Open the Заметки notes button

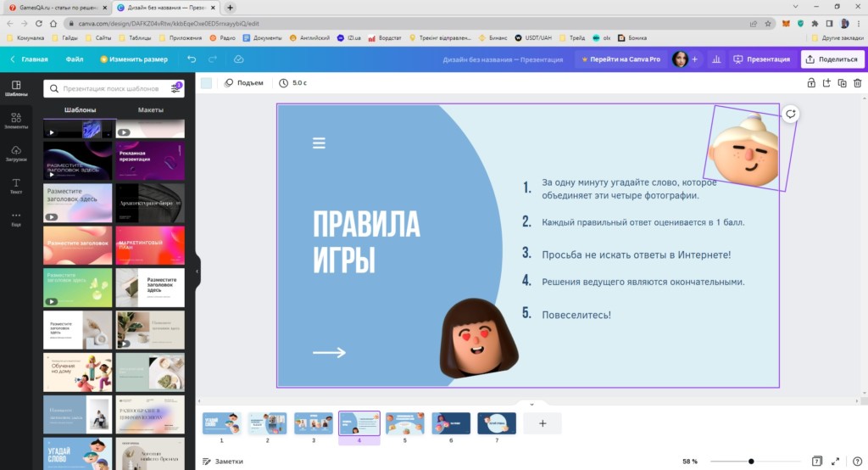pyautogui.click(x=223, y=462)
